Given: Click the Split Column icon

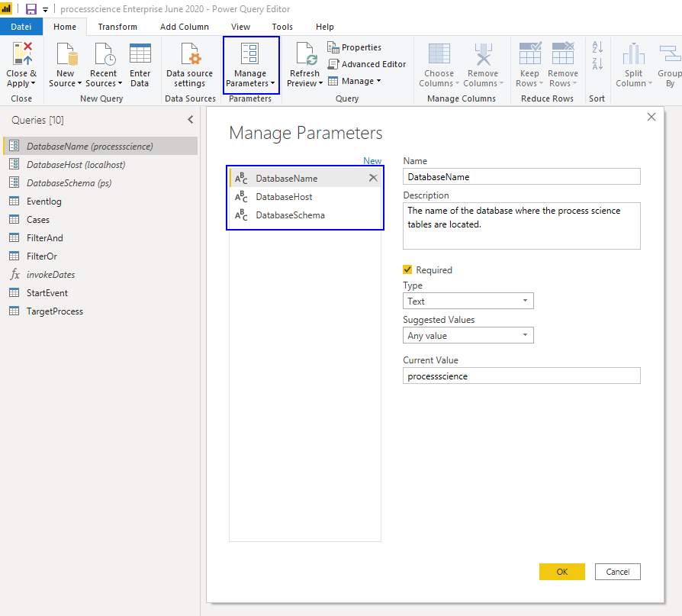Looking at the screenshot, I should [x=634, y=54].
